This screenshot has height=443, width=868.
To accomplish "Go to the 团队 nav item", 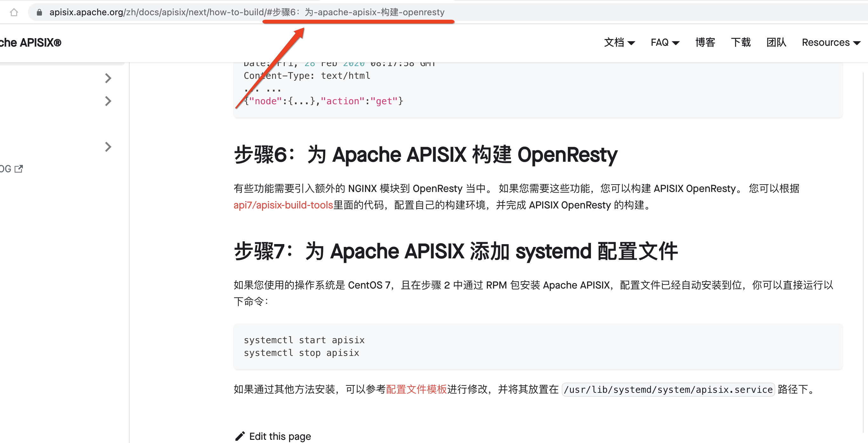I will coord(776,43).
